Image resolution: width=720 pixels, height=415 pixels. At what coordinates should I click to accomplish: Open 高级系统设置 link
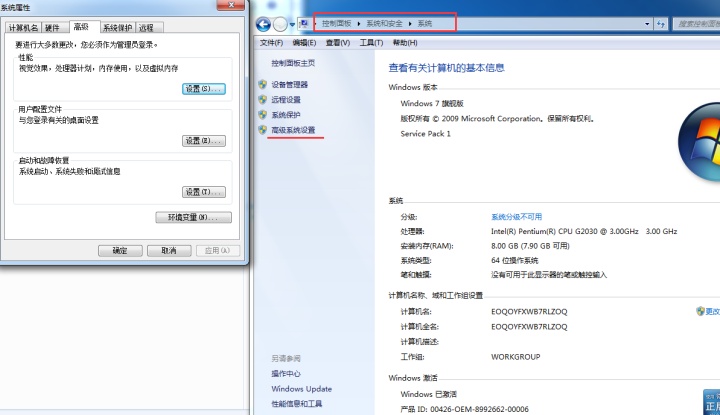(293, 130)
